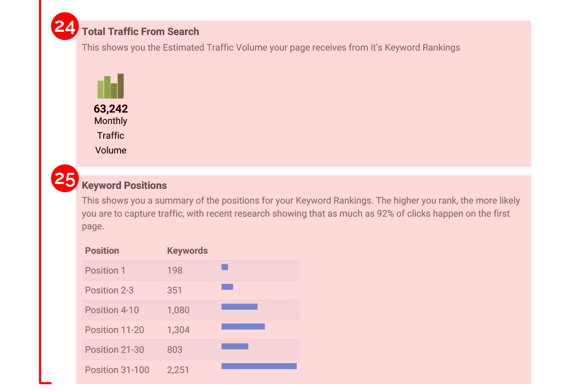This screenshot has height=392, width=565.
Task: Click the red number 24 badge
Action: pos(65,27)
